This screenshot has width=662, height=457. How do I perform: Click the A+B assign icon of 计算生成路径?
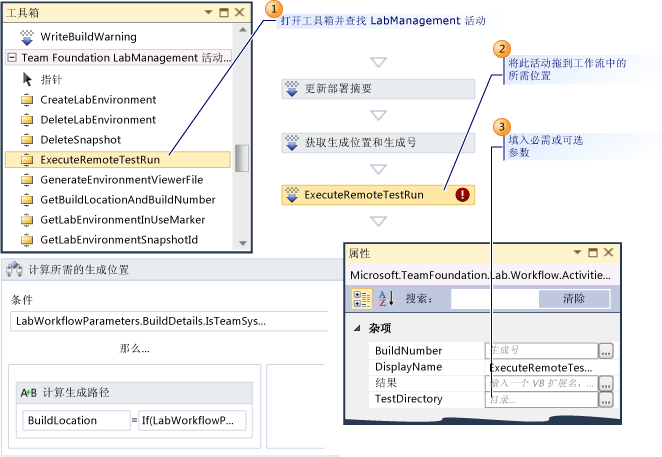coord(29,393)
